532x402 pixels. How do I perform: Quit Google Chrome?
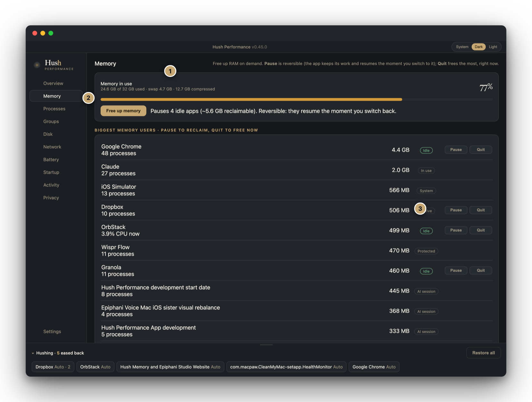(481, 150)
